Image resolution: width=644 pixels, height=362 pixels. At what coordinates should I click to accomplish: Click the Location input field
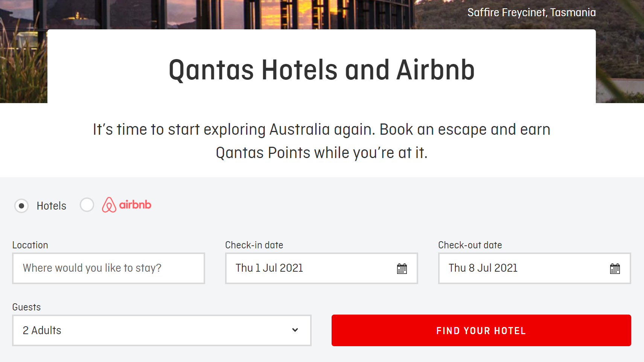click(108, 268)
